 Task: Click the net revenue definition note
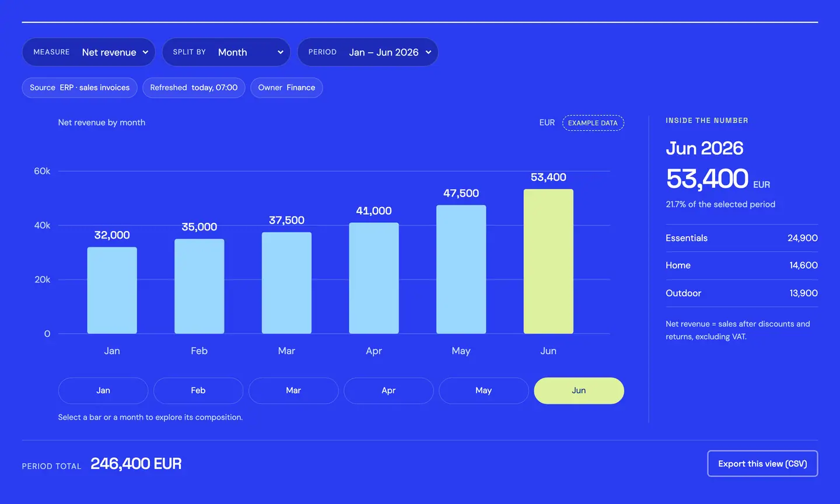coord(738,330)
